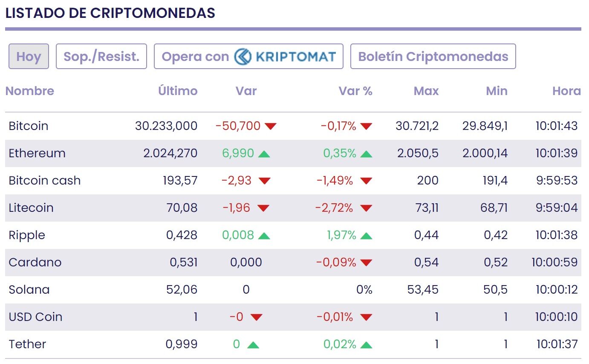Click the red arrow next to Litecoin's -1,96
Image resolution: width=589 pixels, height=364 pixels.
(263, 208)
